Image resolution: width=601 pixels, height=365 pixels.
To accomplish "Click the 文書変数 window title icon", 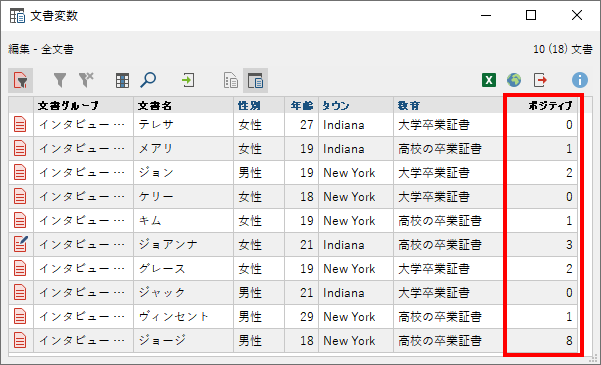I will tap(18, 16).
